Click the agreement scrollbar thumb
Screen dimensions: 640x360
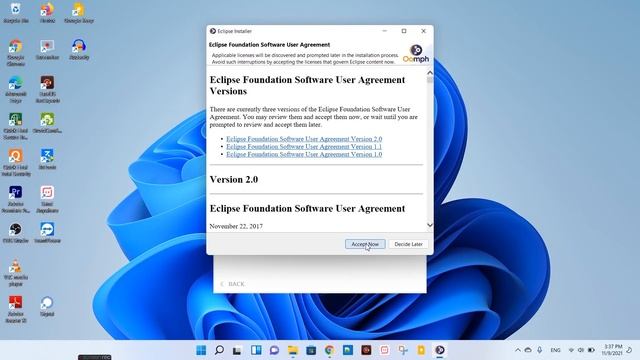tap(430, 80)
